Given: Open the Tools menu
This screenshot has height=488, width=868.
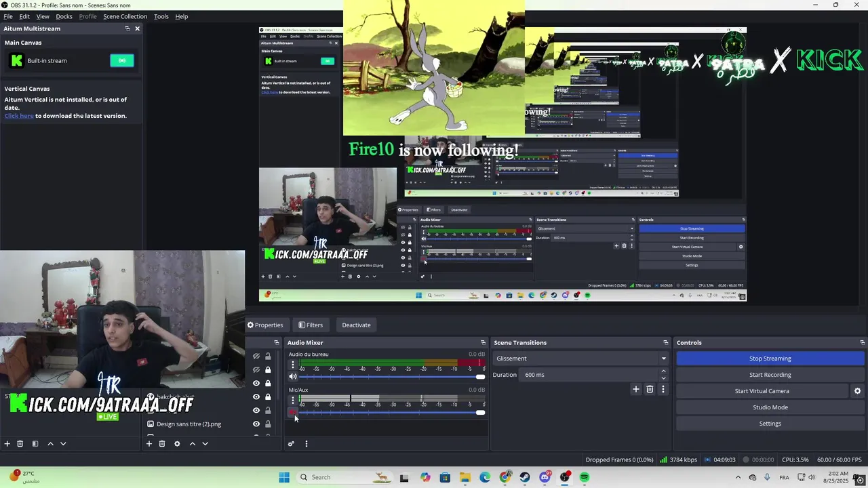Looking at the screenshot, I should click(x=161, y=16).
